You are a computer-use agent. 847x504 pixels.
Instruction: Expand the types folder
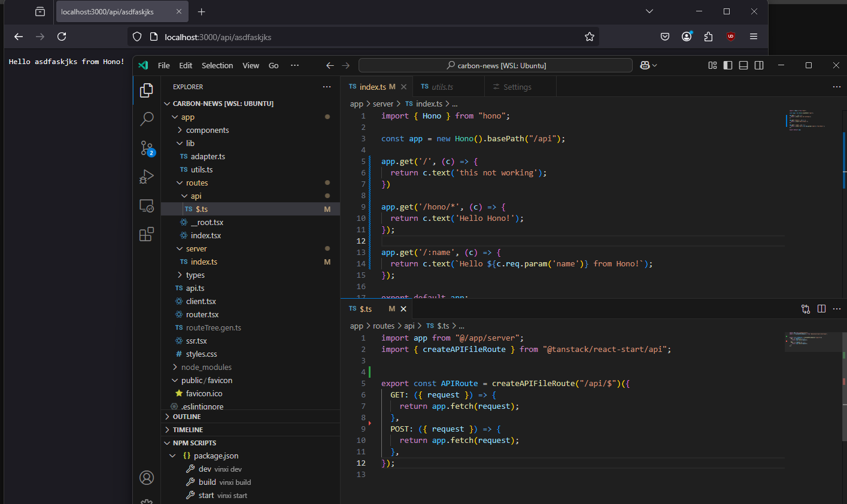(x=180, y=275)
